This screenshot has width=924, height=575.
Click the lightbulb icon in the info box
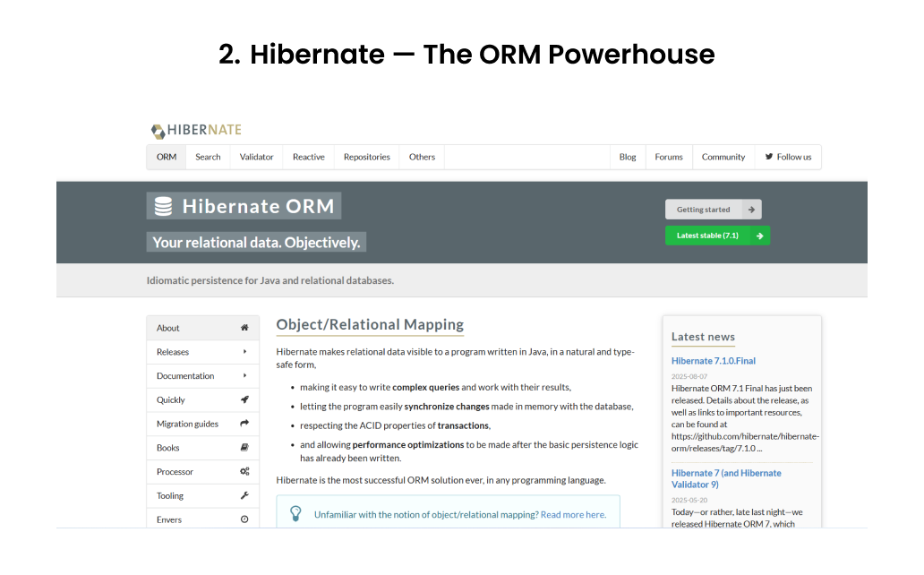(x=297, y=511)
